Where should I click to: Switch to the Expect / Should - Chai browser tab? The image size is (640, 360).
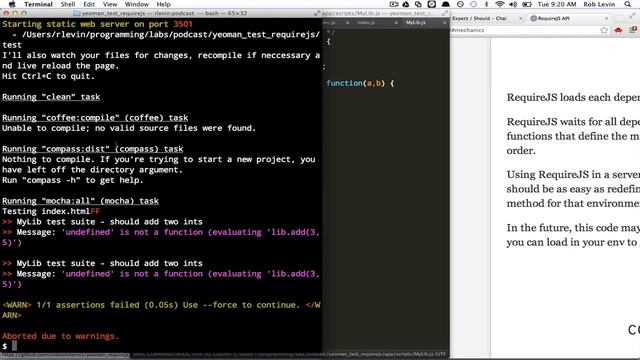coord(479,18)
